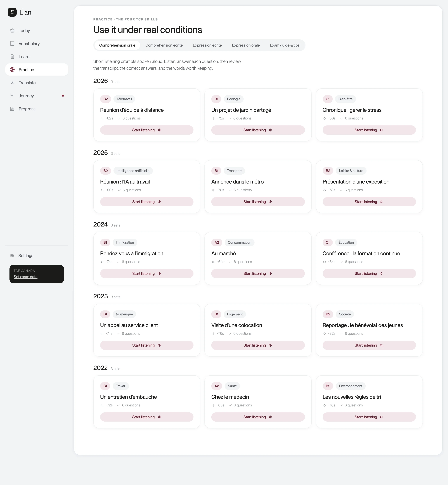Click the A2 badge on the Santé card
Viewport: 448px width, 485px height.
coord(217,386)
